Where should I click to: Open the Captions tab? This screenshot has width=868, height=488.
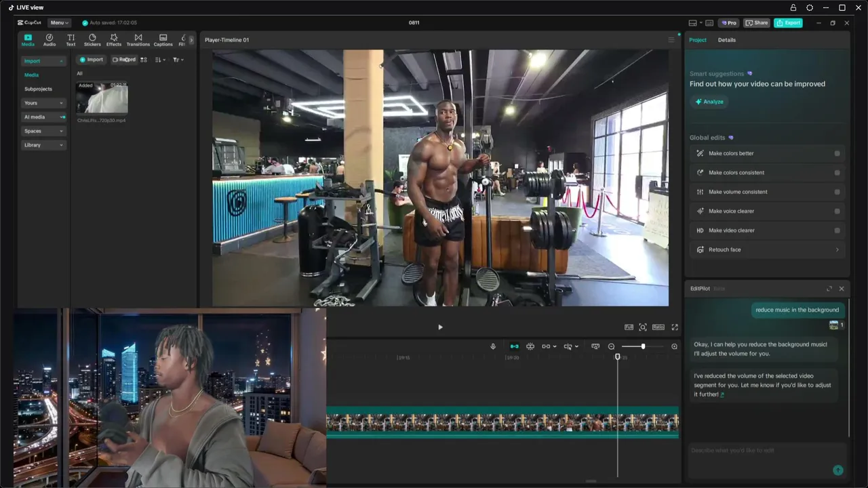(x=163, y=40)
